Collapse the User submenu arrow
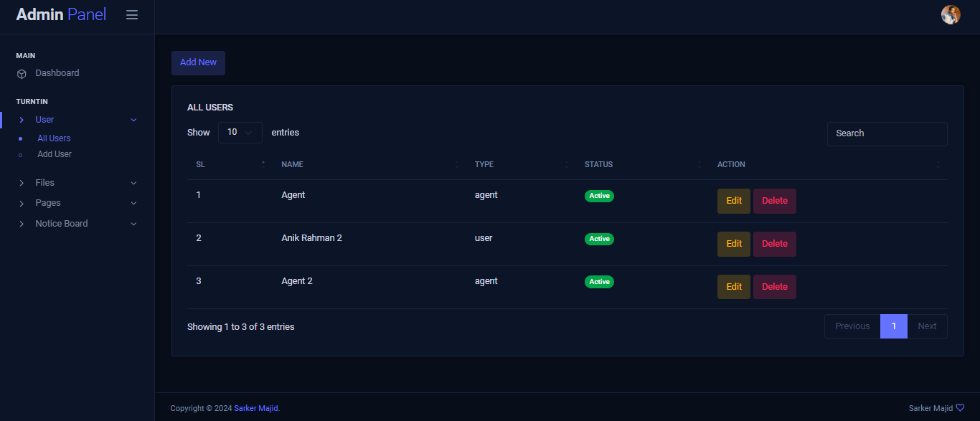The width and height of the screenshot is (980, 421). pos(133,120)
